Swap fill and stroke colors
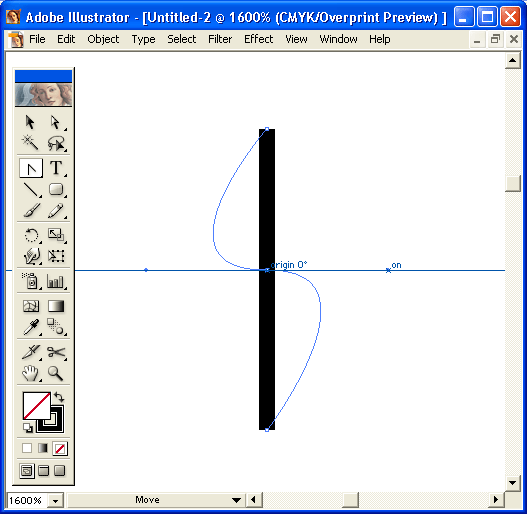This screenshot has width=527, height=514. (x=59, y=397)
